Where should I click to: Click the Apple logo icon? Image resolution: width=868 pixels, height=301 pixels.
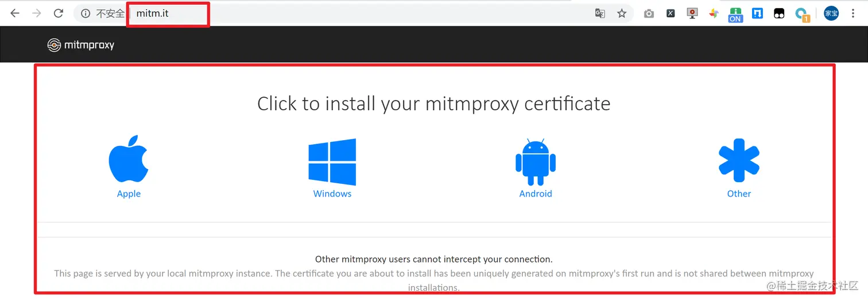click(129, 159)
